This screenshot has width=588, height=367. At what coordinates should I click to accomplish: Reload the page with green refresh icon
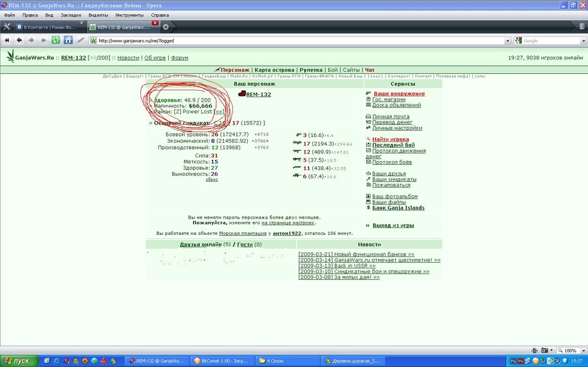56,40
